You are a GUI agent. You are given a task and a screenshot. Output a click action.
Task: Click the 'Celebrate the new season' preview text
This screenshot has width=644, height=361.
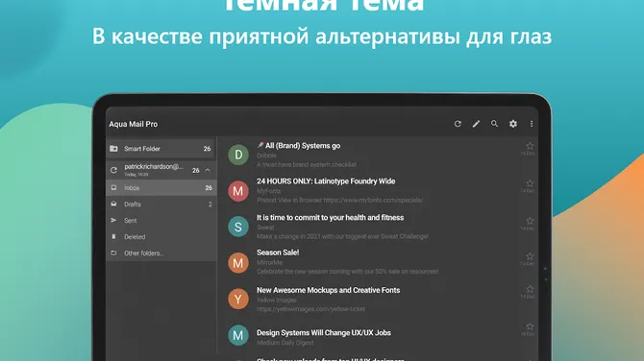click(347, 272)
